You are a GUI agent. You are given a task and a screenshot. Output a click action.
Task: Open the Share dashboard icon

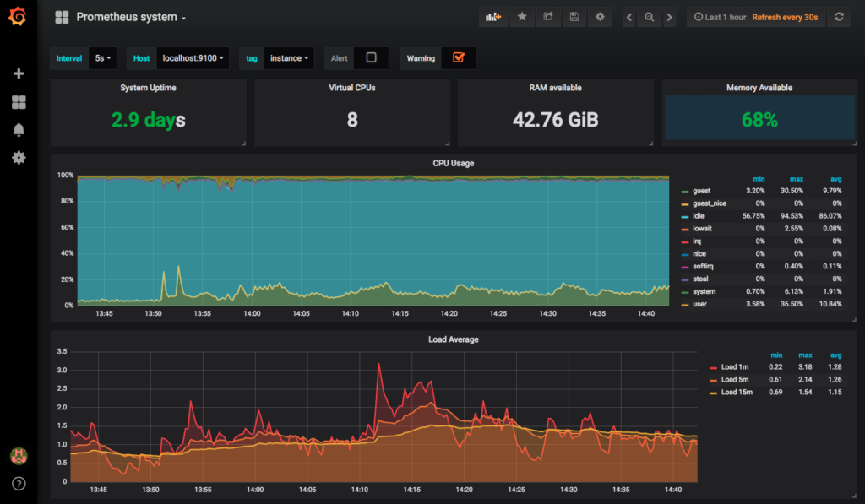547,16
